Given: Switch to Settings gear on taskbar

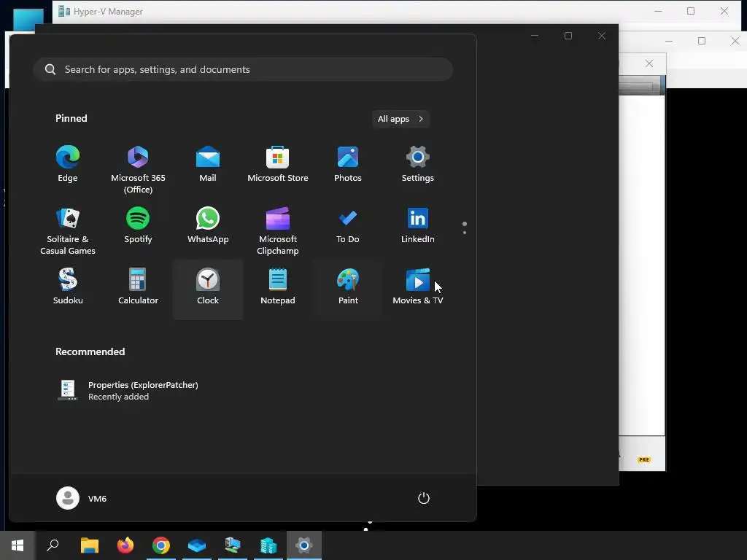Looking at the screenshot, I should pyautogui.click(x=304, y=545).
